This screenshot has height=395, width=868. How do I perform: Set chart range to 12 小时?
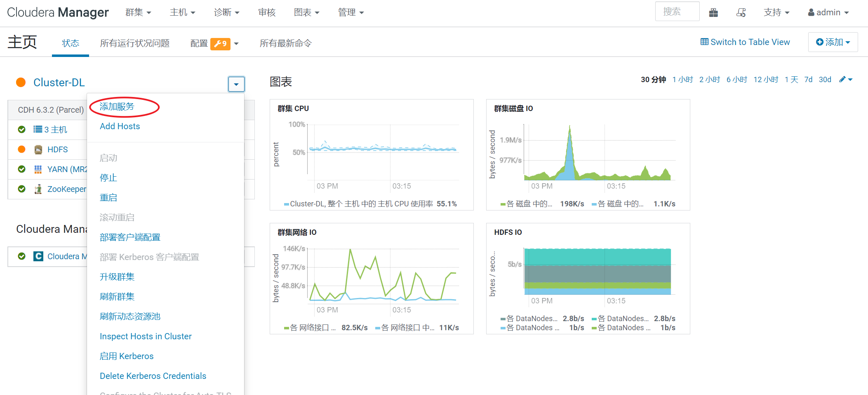click(x=766, y=79)
